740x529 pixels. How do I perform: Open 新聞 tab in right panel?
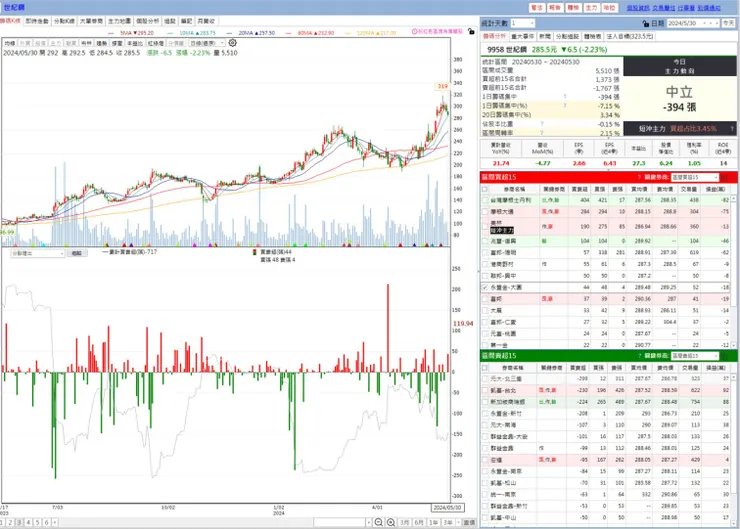545,36
